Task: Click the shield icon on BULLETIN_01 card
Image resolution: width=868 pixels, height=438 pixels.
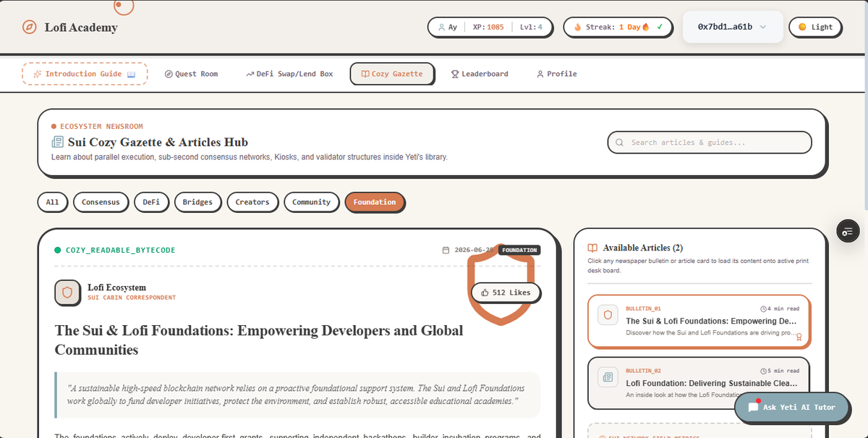Action: click(x=608, y=315)
